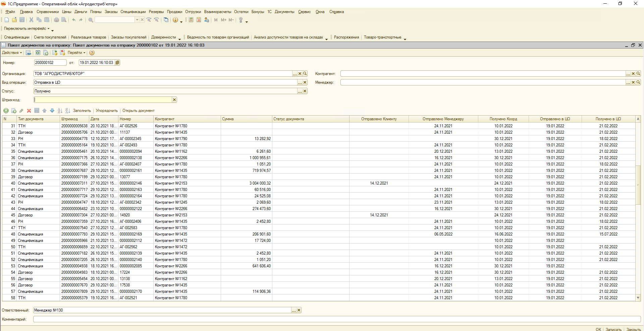
Task: Expand Переключить интерфейс dropdown
Action: [26, 29]
